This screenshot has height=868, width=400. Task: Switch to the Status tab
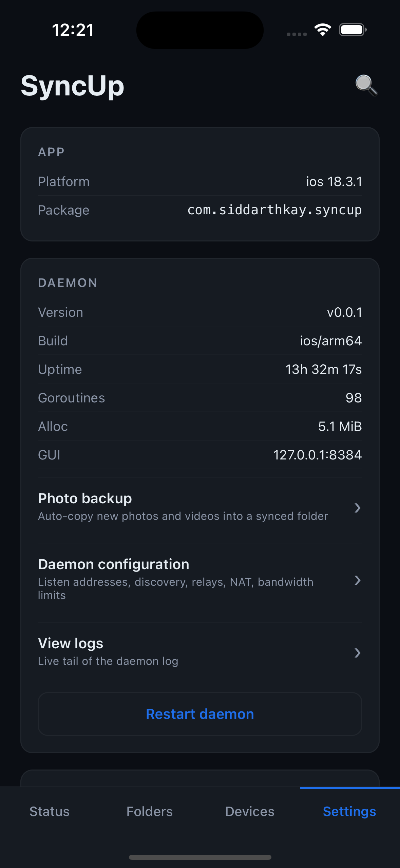click(x=50, y=812)
